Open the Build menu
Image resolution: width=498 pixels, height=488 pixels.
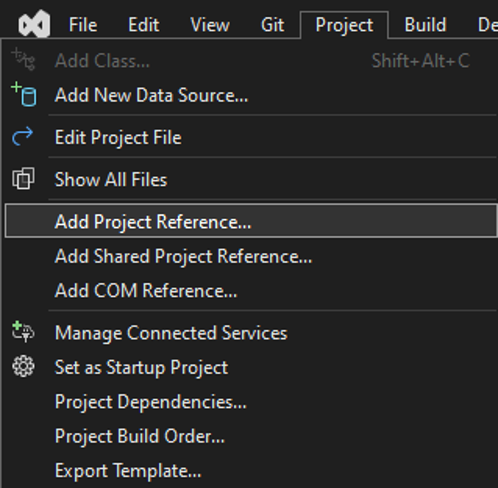point(425,25)
